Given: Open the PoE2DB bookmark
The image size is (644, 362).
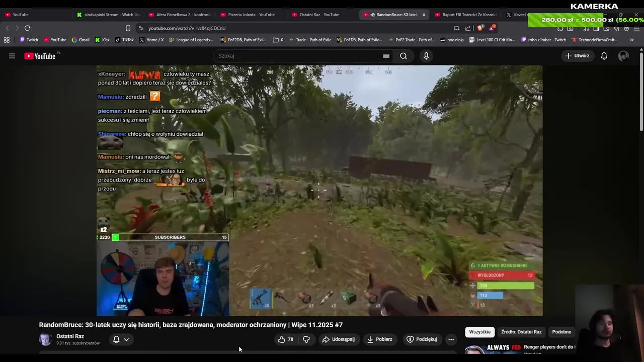Looking at the screenshot, I should point(244,40).
